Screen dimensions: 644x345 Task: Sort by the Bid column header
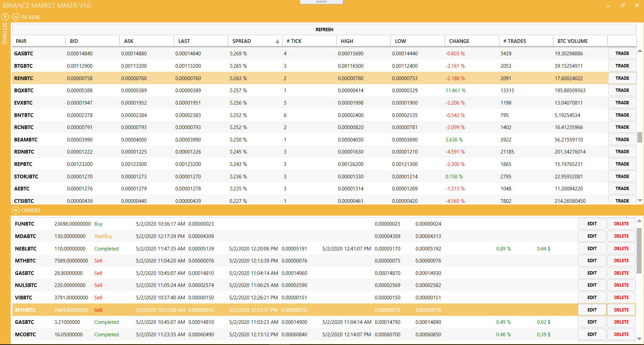click(93, 41)
